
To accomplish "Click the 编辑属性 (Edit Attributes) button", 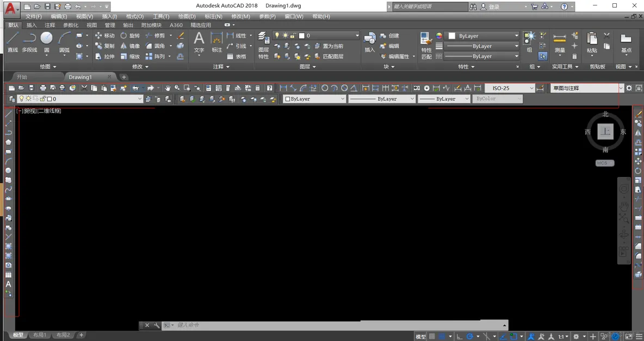I will (398, 56).
